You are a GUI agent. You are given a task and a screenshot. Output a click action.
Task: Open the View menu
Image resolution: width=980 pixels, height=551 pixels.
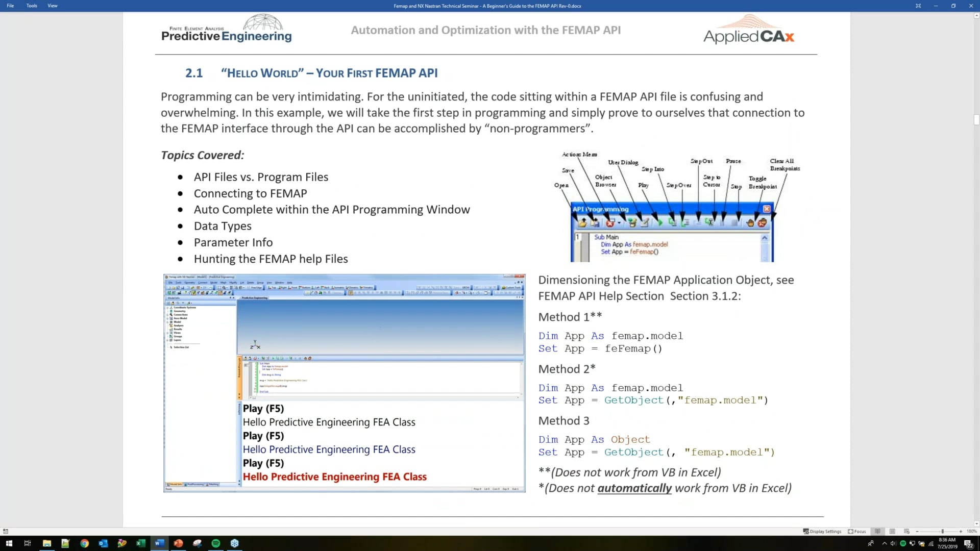[x=52, y=6]
